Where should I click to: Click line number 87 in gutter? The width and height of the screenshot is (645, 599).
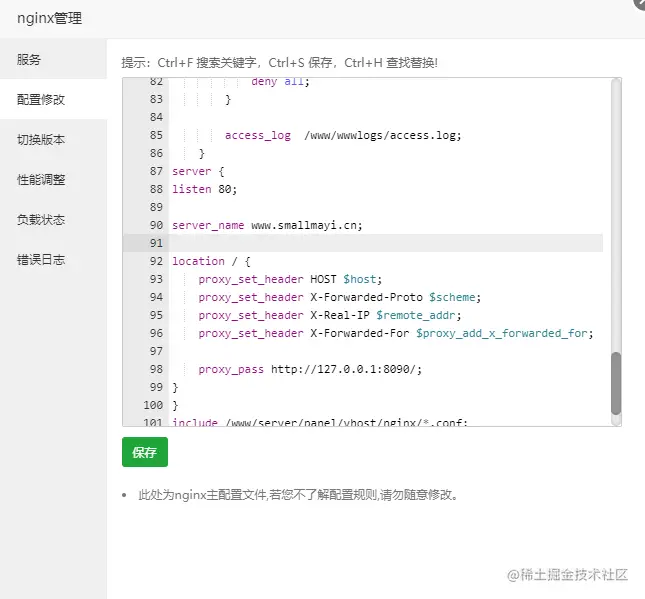click(x=156, y=171)
